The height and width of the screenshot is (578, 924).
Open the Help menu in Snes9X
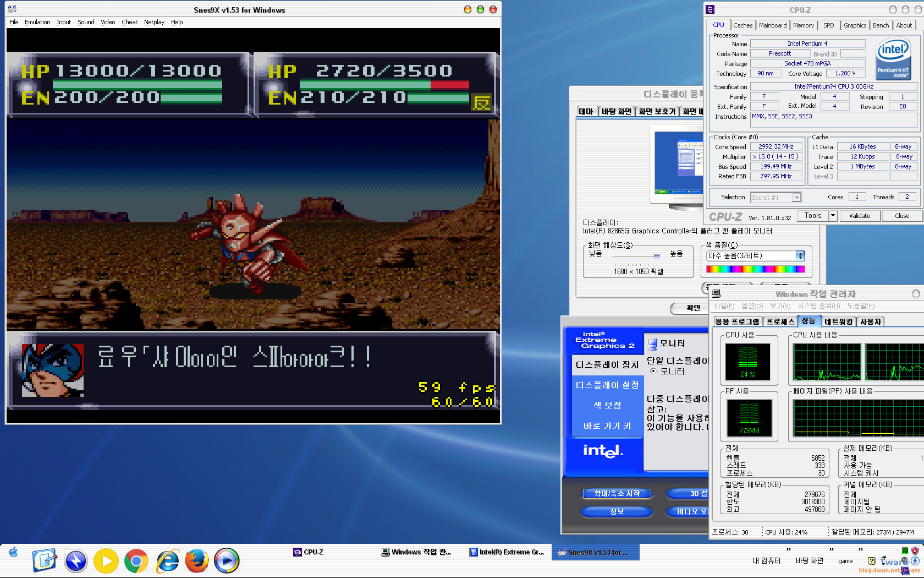[177, 22]
